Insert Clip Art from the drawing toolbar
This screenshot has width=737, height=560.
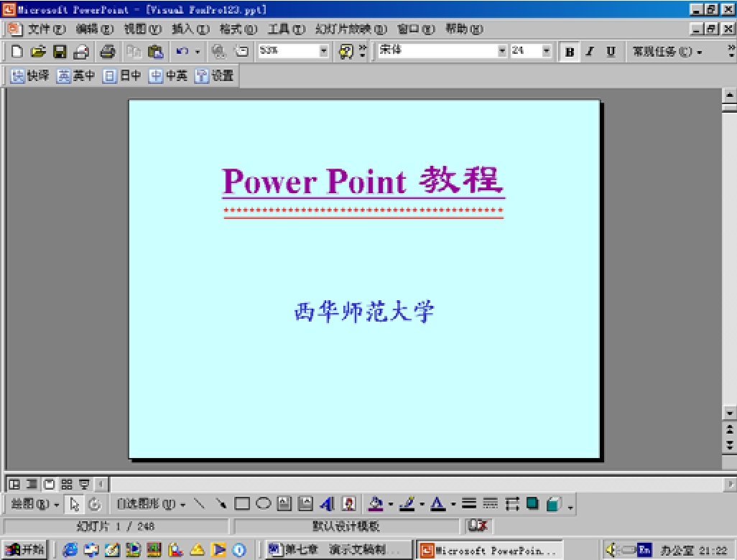point(348,504)
